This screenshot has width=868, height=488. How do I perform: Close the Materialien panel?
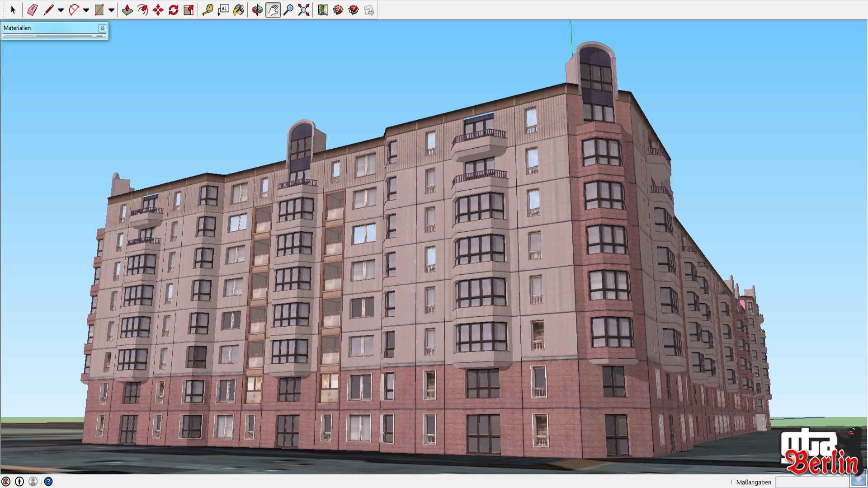(102, 28)
